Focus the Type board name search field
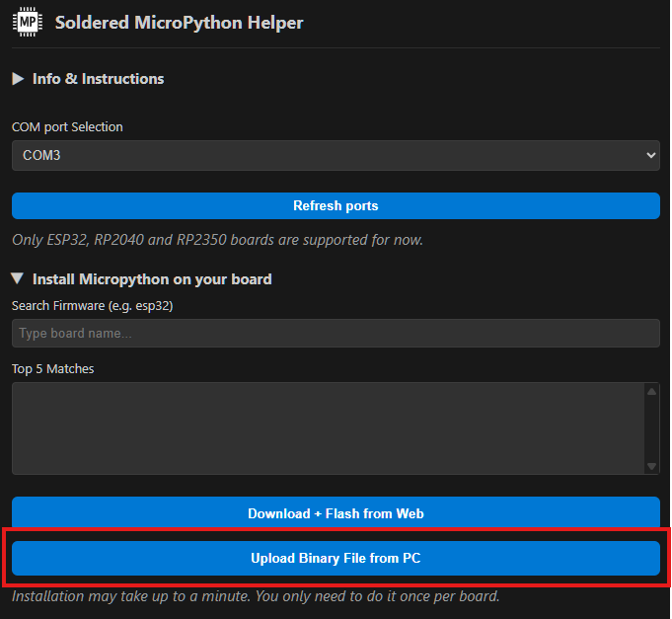The width and height of the screenshot is (672, 619). click(336, 333)
